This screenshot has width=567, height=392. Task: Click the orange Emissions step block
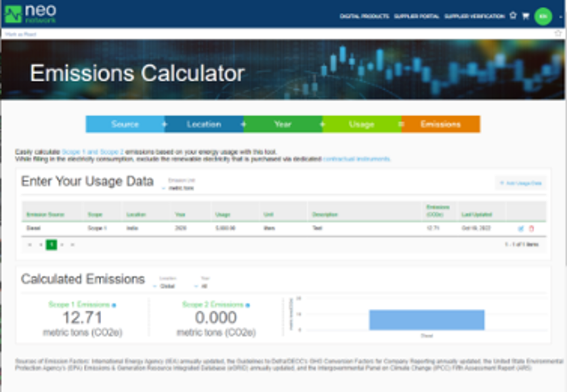(x=441, y=125)
